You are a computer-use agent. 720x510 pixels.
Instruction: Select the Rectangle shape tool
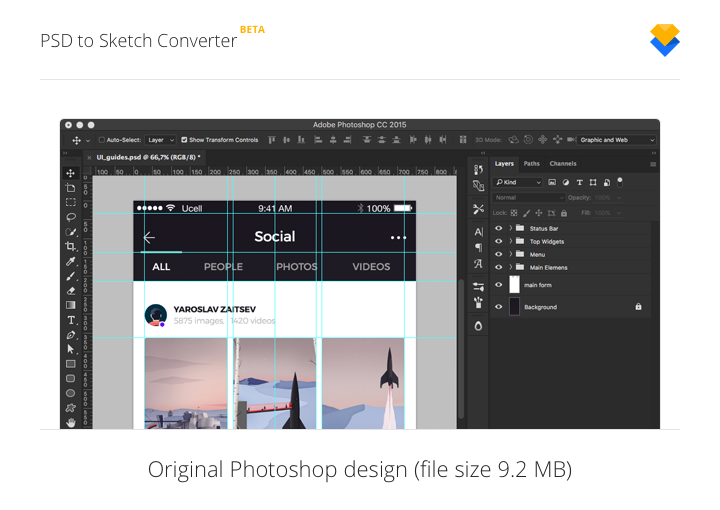click(70, 364)
